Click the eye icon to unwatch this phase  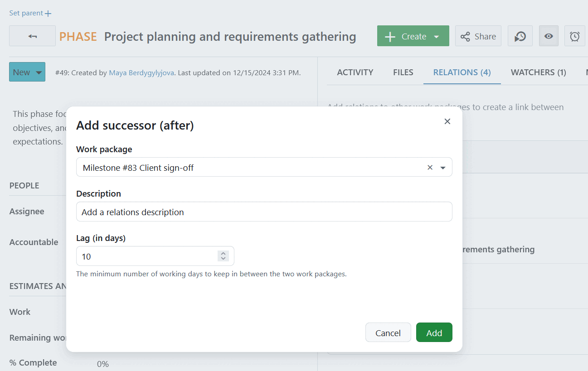tap(549, 36)
